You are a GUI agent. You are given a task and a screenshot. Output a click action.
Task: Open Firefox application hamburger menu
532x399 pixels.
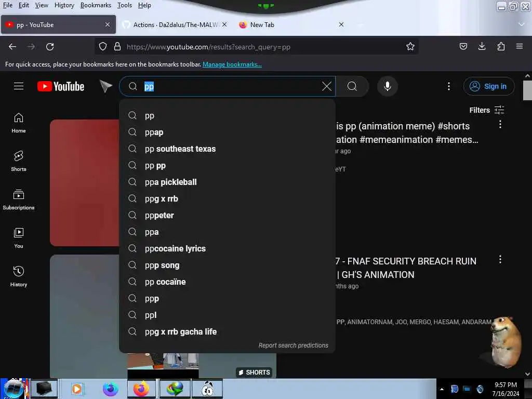pyautogui.click(x=520, y=46)
